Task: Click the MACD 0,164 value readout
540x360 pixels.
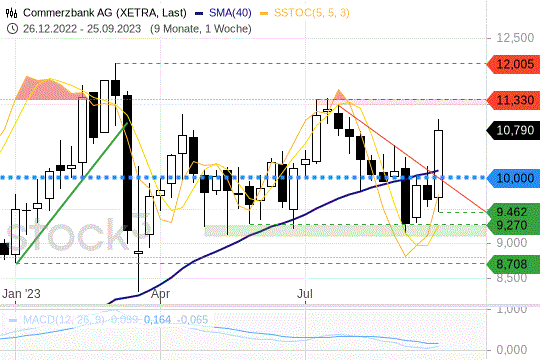Action: click(157, 320)
